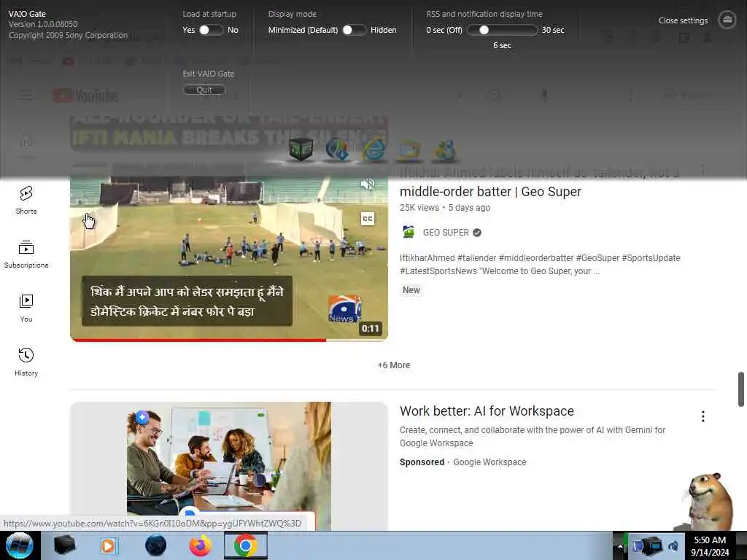Click the GEO SUPER channel avatar
This screenshot has height=560, width=747.
(409, 232)
